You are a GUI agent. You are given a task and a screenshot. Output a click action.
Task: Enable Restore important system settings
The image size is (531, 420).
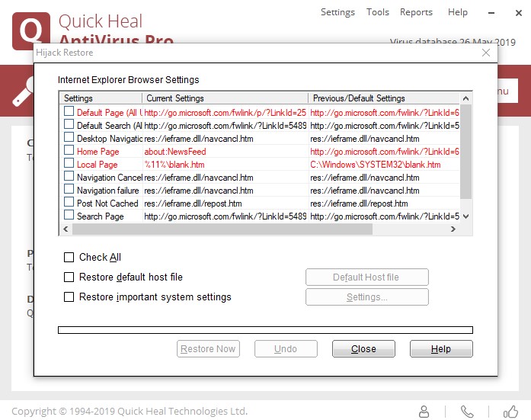point(69,297)
